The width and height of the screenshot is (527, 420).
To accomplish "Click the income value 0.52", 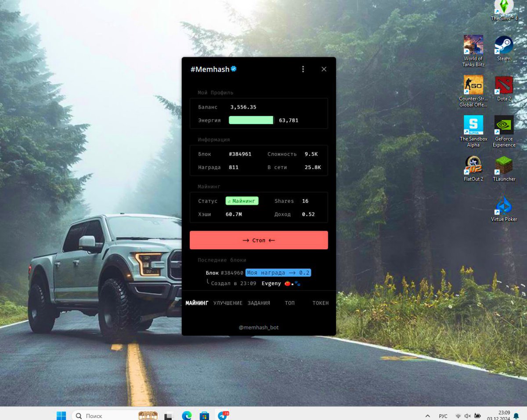I will [x=308, y=214].
